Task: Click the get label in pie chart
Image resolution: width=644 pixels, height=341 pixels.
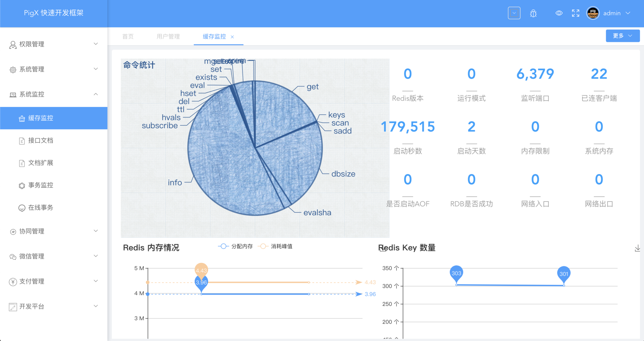Action: point(313,87)
